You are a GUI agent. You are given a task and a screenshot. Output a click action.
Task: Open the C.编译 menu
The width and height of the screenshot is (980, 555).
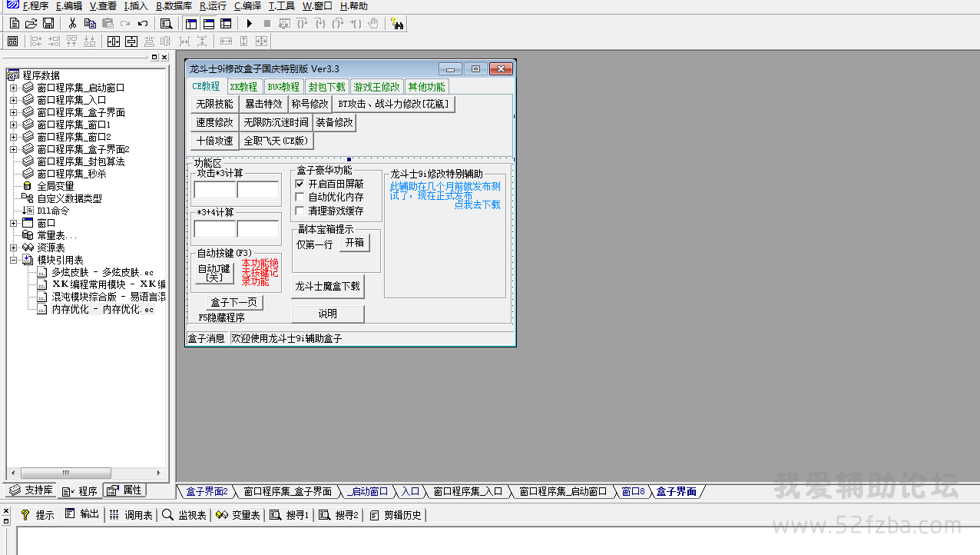pos(247,6)
